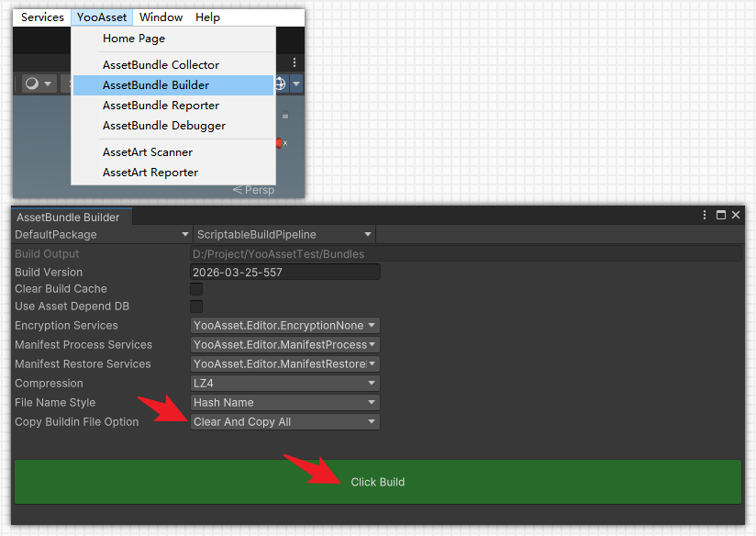Open the ScriptableBuildPipeline dropdown
Viewport: 756px width, 536px height.
284,234
